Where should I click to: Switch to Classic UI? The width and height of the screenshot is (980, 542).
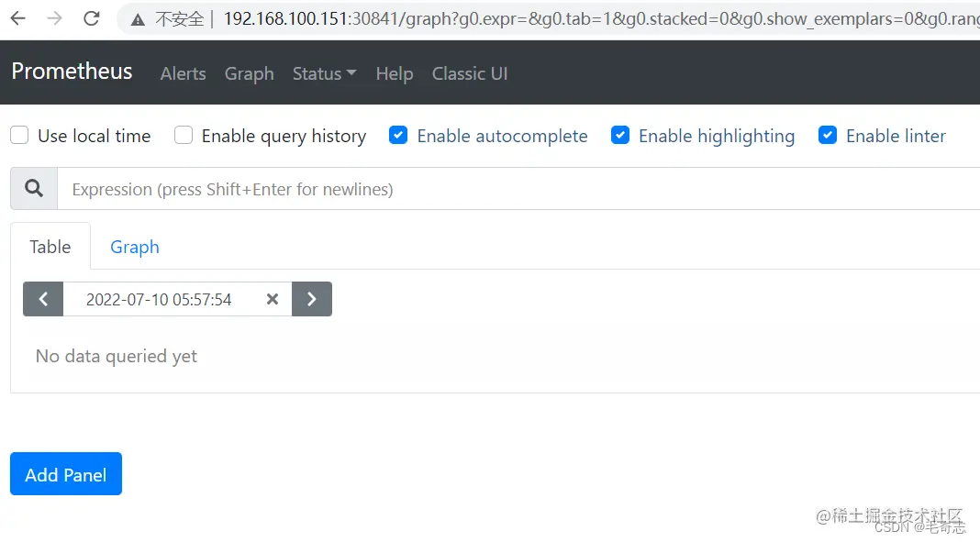[x=470, y=73]
